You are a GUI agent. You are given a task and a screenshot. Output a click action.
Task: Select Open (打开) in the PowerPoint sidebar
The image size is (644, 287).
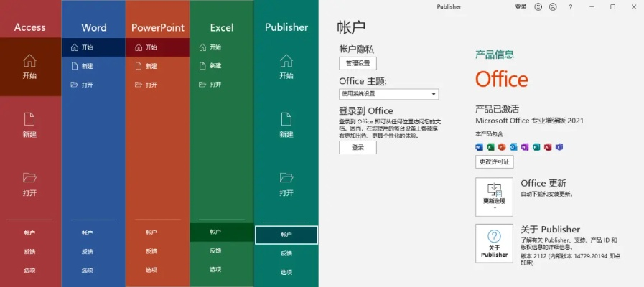(x=151, y=85)
